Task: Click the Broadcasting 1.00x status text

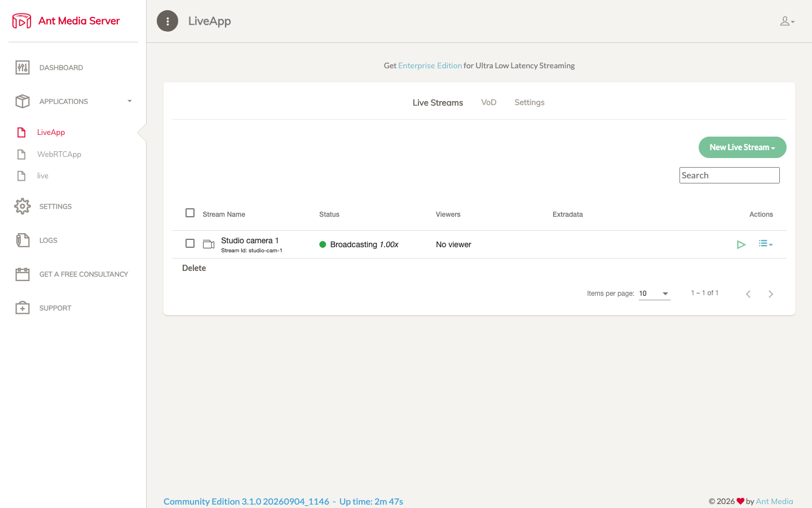Action: pos(364,244)
